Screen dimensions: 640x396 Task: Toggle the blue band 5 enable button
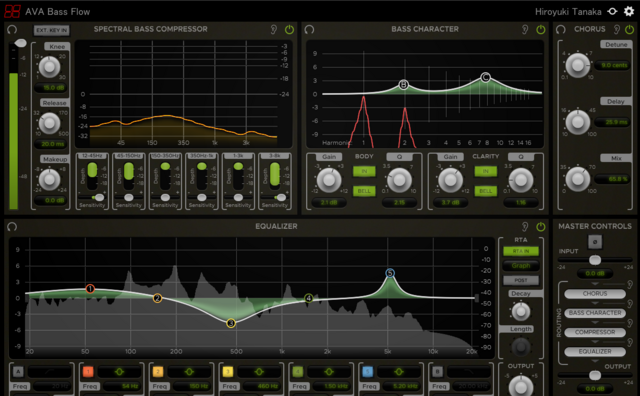(x=367, y=372)
